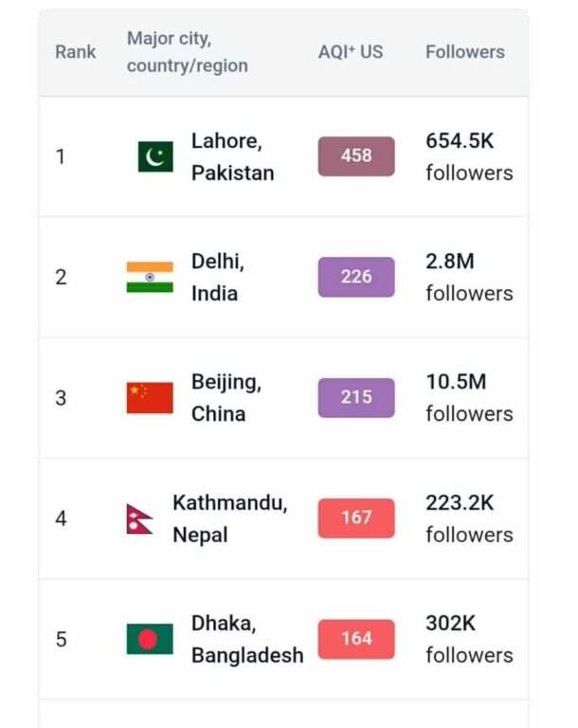Screen dimensions: 578x728
Task: Click the Rank column header
Action: [x=76, y=52]
